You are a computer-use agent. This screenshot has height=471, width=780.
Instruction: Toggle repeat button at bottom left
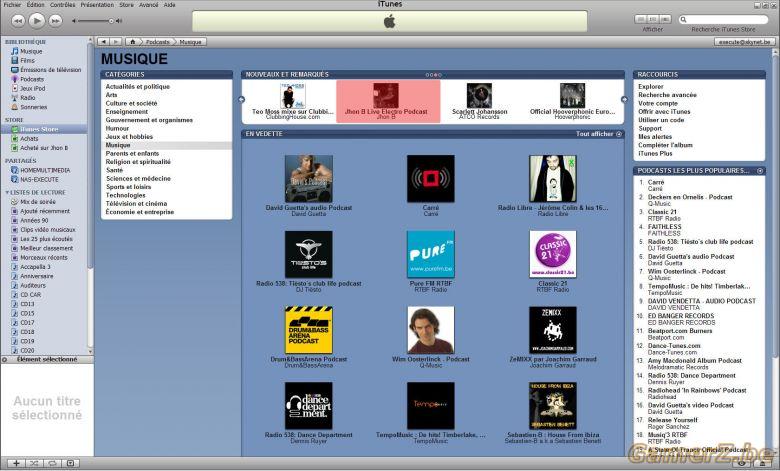point(52,464)
